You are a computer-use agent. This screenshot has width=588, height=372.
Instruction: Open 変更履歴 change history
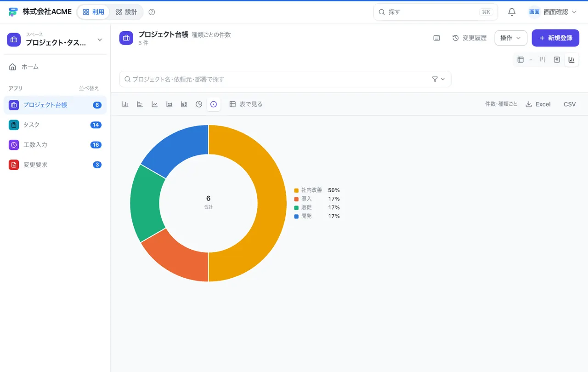tap(469, 38)
